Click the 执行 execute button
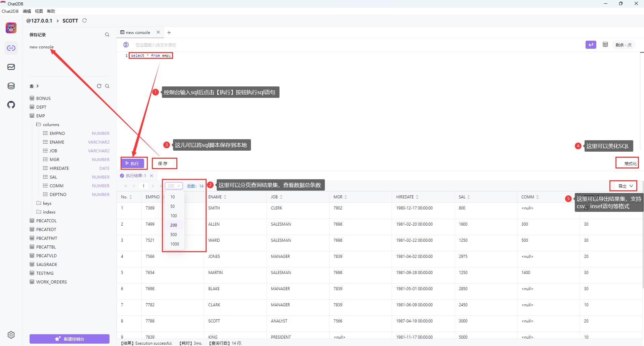 (133, 163)
